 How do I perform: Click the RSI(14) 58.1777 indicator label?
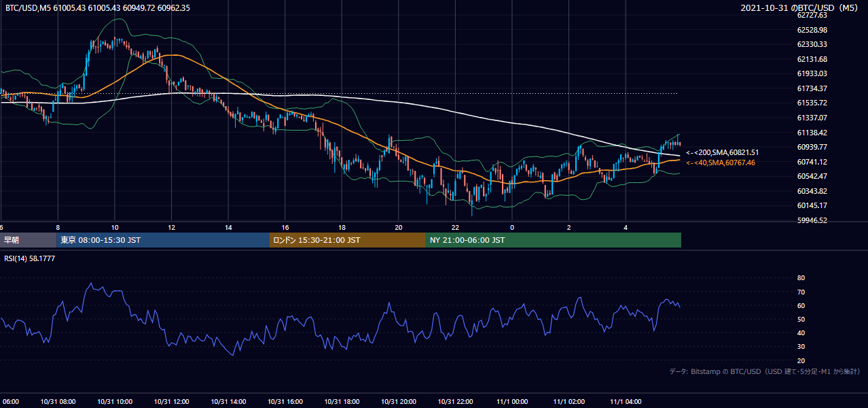(29, 259)
